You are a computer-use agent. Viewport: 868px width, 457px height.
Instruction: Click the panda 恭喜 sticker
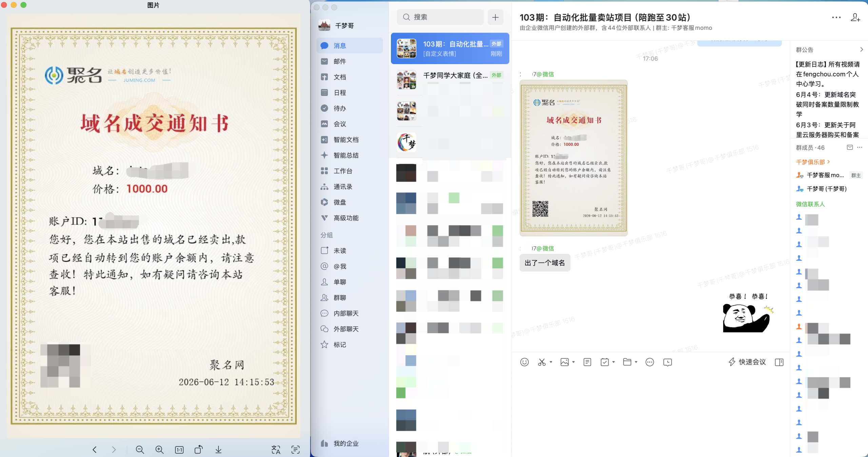tap(748, 313)
